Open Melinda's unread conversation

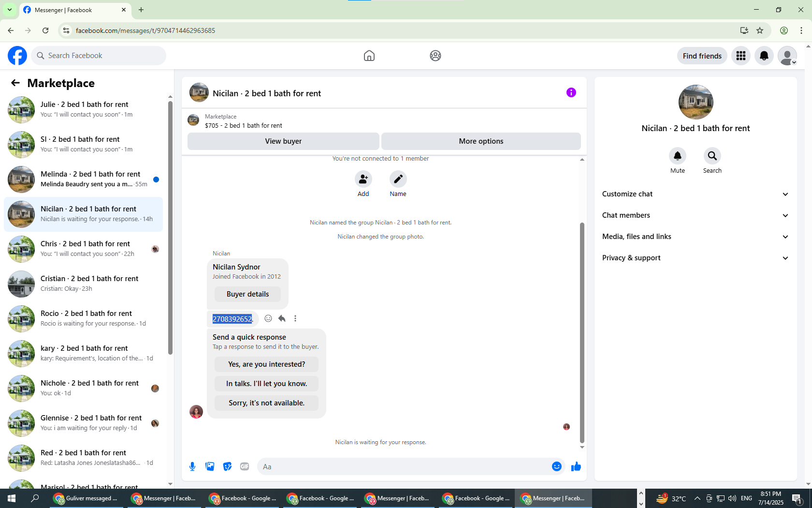[84, 179]
